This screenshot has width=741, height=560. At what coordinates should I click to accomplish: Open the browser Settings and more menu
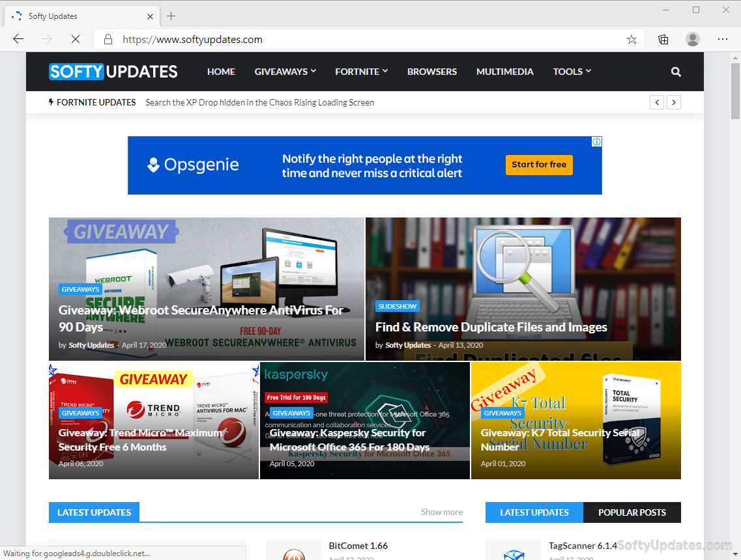coord(723,39)
